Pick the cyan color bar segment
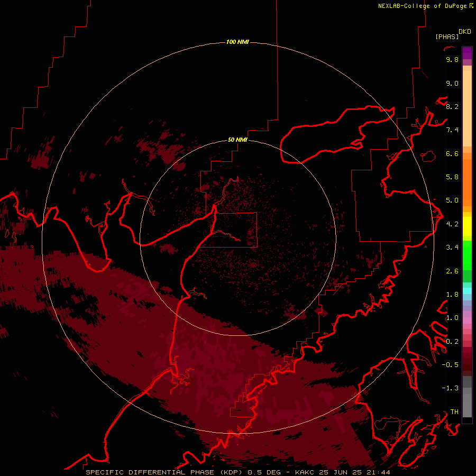 pos(467,291)
